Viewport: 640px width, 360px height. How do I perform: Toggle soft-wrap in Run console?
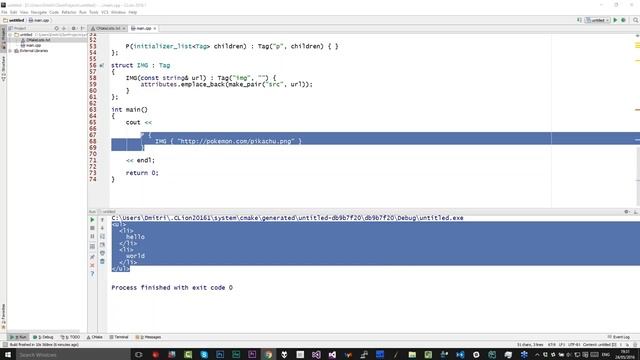tap(102, 236)
